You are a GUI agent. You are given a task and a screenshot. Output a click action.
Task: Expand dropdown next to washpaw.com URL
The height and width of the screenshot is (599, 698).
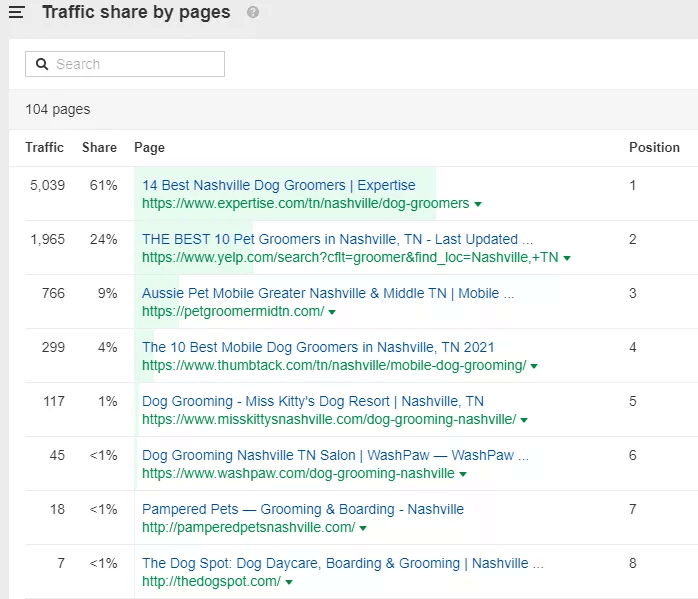pos(463,474)
